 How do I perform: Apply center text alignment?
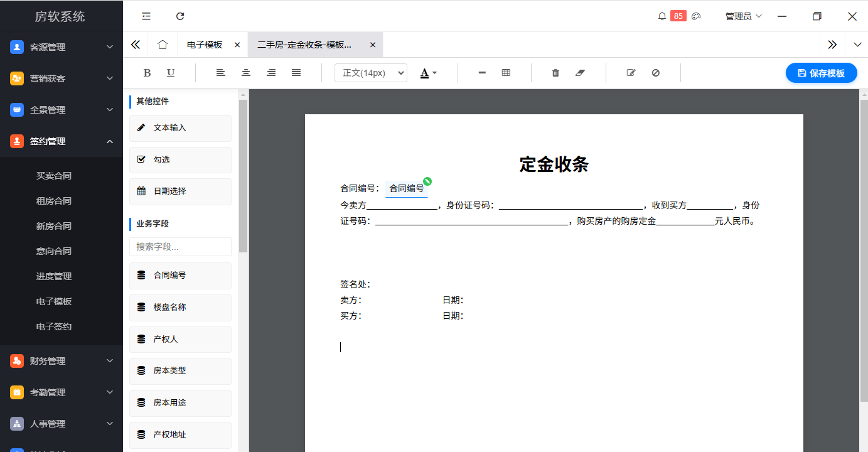245,73
